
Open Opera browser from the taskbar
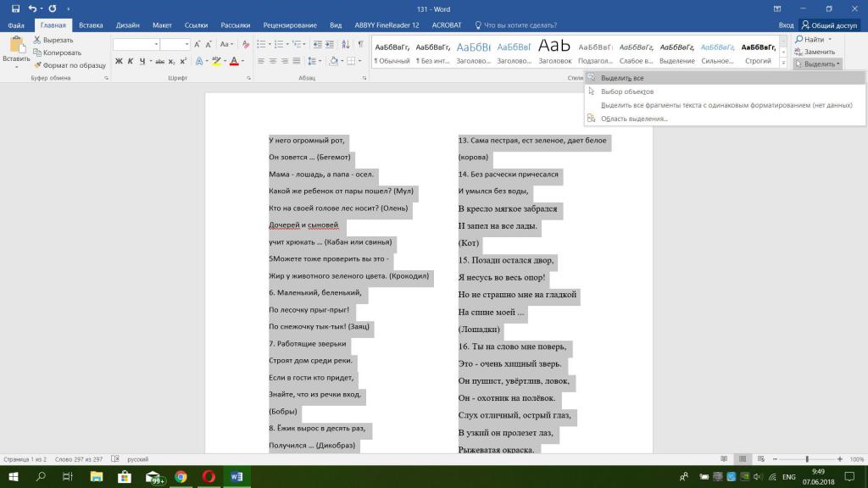(x=209, y=477)
